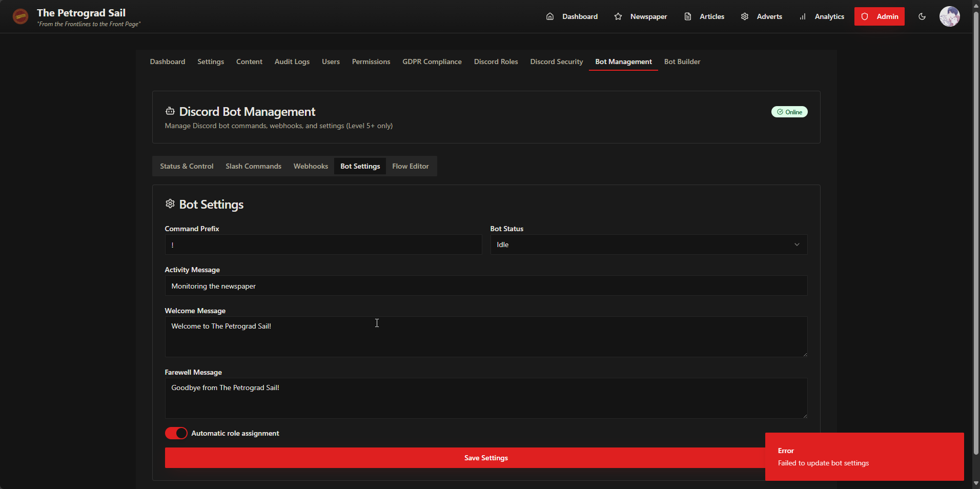The height and width of the screenshot is (489, 980).
Task: Select the Bot Management tab
Action: tap(623, 62)
